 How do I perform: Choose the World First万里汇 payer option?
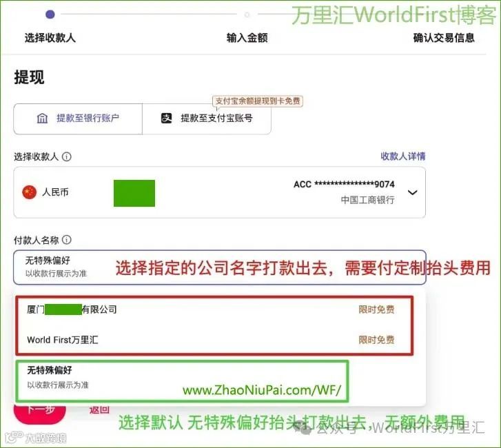click(x=214, y=340)
